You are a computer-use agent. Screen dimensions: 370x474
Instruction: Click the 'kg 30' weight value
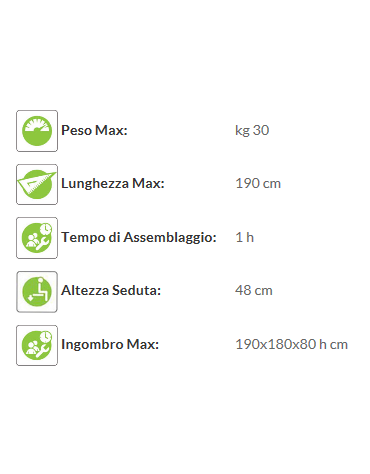252,130
